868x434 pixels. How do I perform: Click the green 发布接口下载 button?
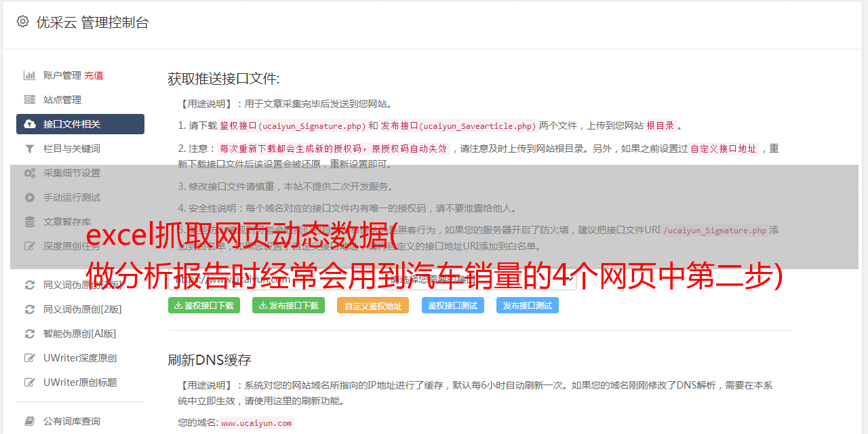tap(288, 305)
